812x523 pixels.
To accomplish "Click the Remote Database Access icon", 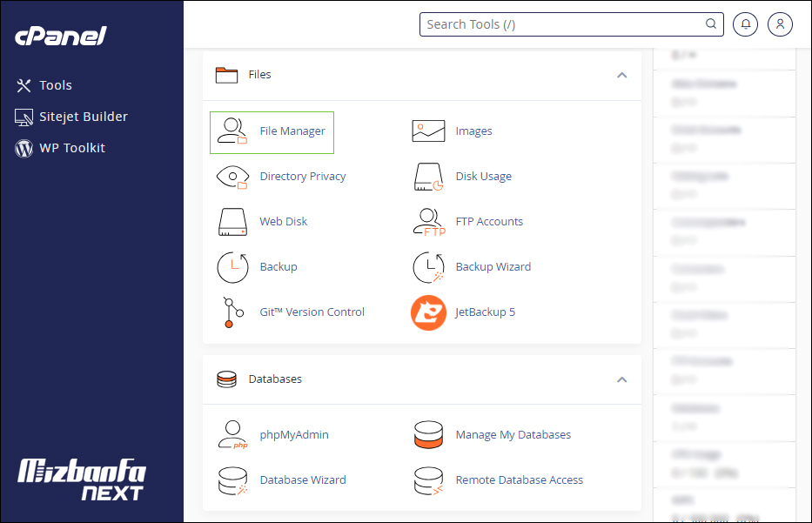I will (x=428, y=480).
